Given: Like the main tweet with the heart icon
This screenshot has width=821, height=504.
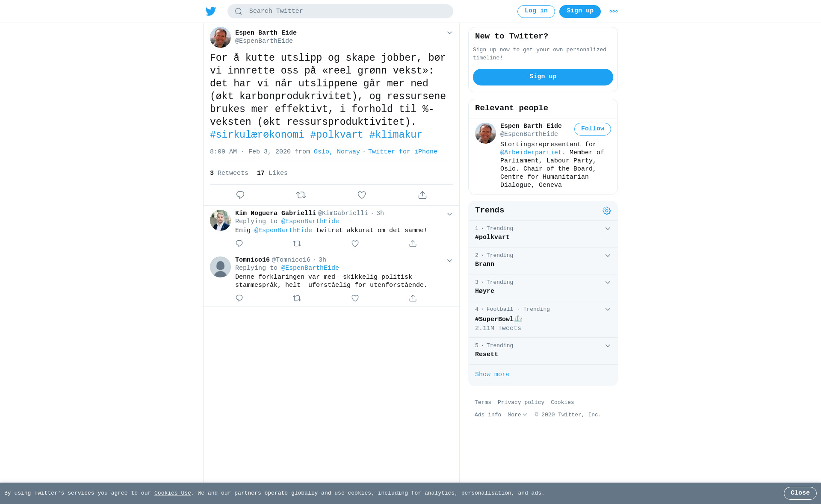Looking at the screenshot, I should 362,195.
